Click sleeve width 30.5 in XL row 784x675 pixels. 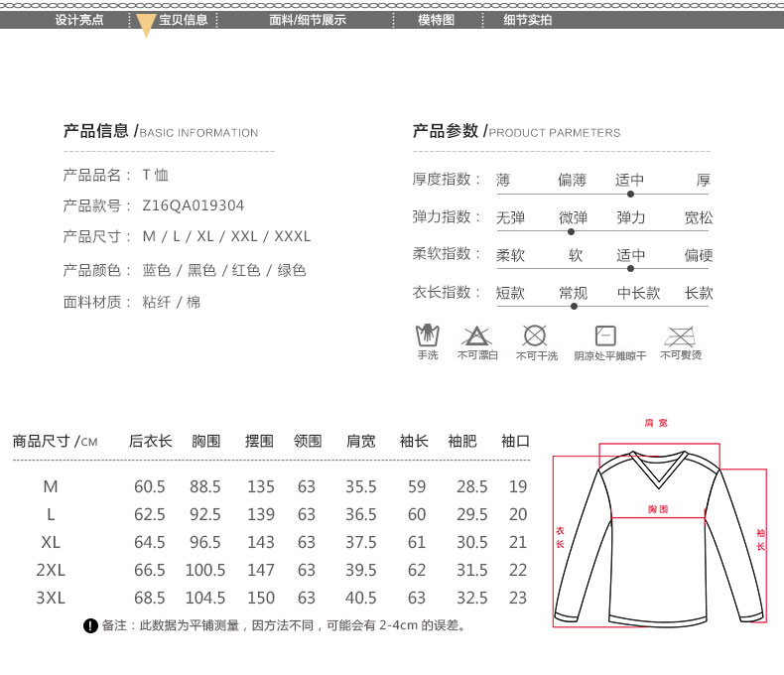click(472, 542)
